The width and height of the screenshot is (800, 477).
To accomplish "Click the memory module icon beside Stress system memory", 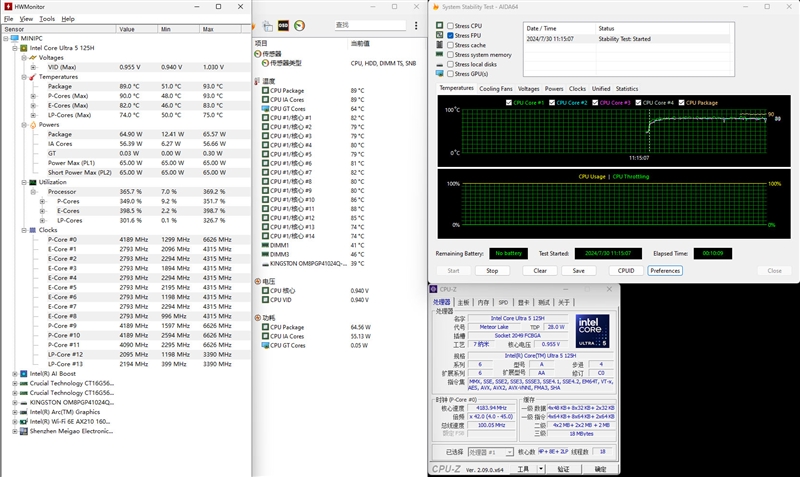I will click(439, 55).
